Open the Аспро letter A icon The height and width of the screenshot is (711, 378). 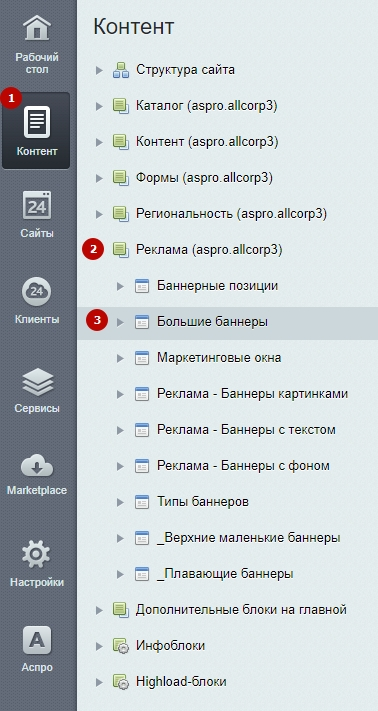click(37, 640)
